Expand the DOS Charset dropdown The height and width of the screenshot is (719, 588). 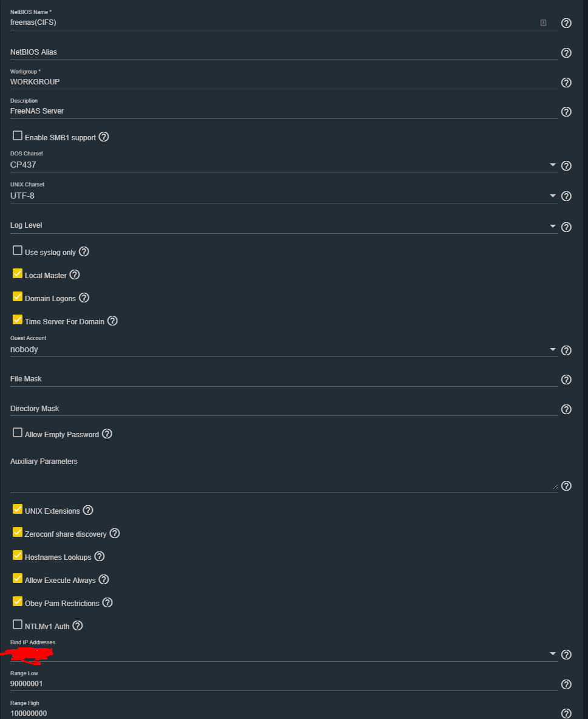(552, 165)
